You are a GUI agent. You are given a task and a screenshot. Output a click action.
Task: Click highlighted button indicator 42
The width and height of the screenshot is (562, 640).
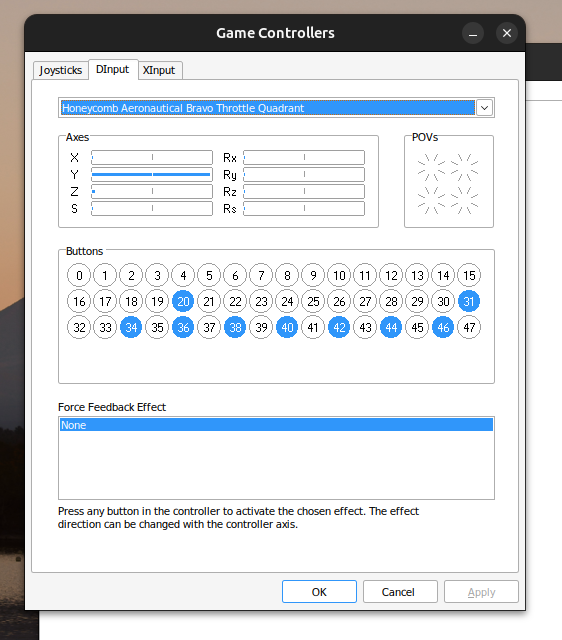point(339,327)
